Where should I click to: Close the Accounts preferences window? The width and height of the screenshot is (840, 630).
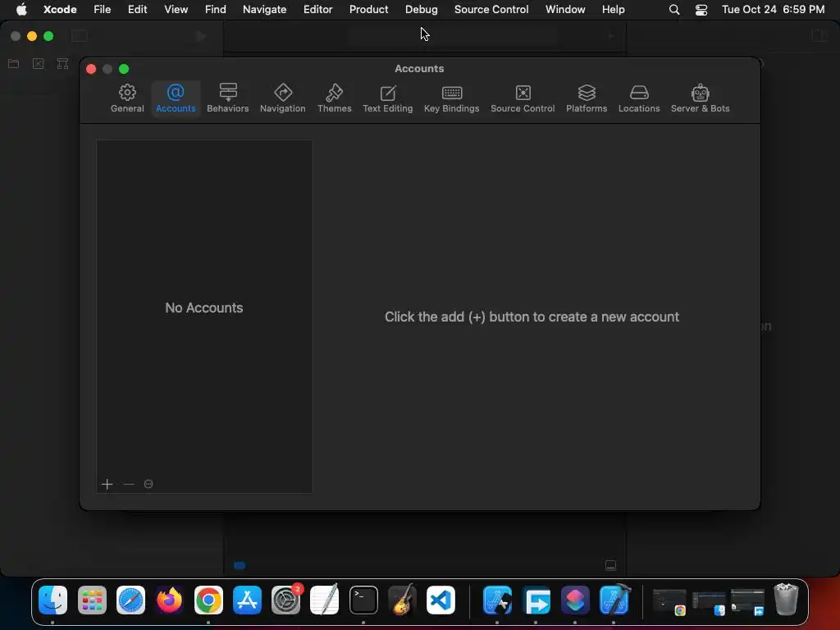pos(91,69)
